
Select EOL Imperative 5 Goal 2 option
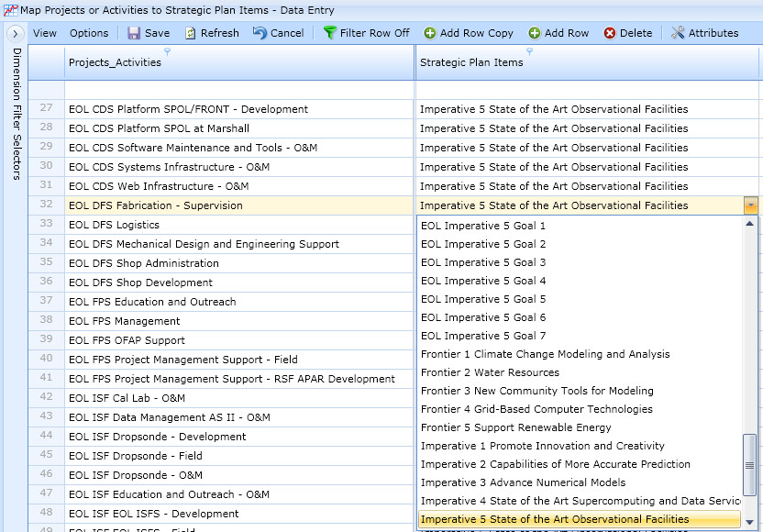click(x=579, y=244)
